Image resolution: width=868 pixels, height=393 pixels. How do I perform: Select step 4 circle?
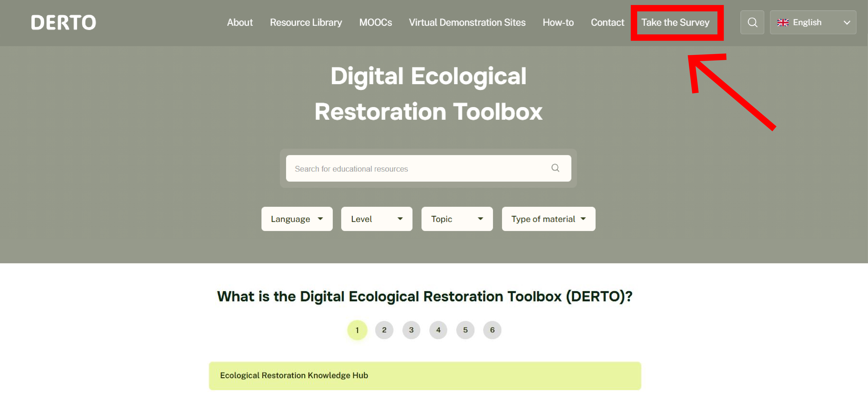pyautogui.click(x=438, y=330)
